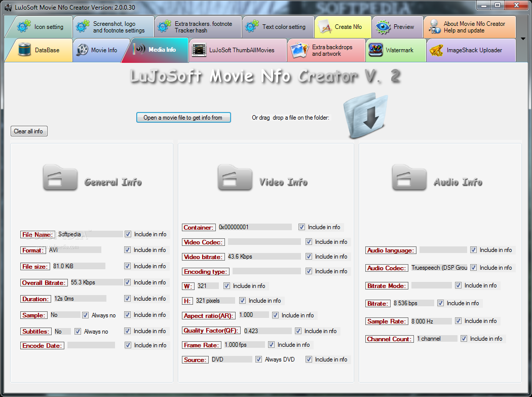Click the Preview eye icon
Image resolution: width=532 pixels, height=397 pixels.
383,27
